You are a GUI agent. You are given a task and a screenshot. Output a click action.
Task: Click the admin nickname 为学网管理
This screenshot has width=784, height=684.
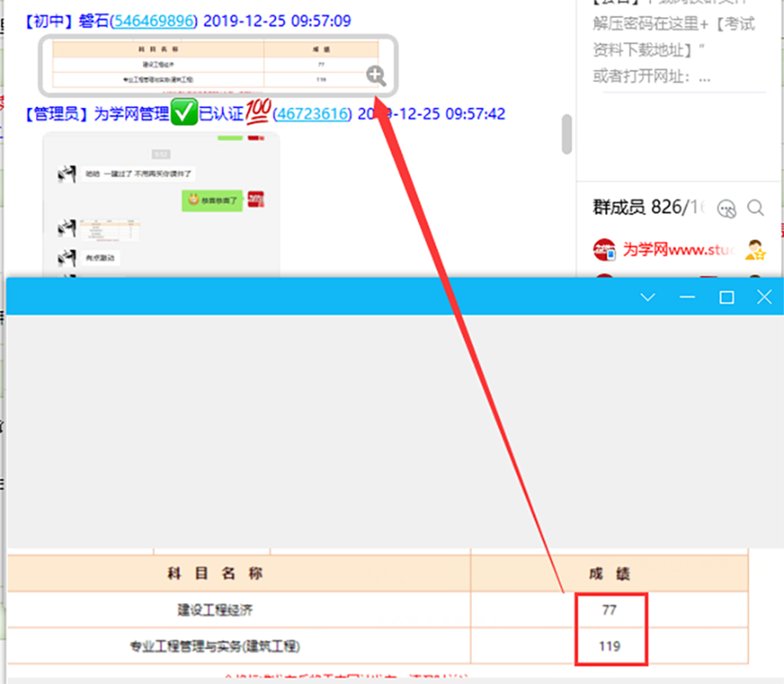(130, 114)
